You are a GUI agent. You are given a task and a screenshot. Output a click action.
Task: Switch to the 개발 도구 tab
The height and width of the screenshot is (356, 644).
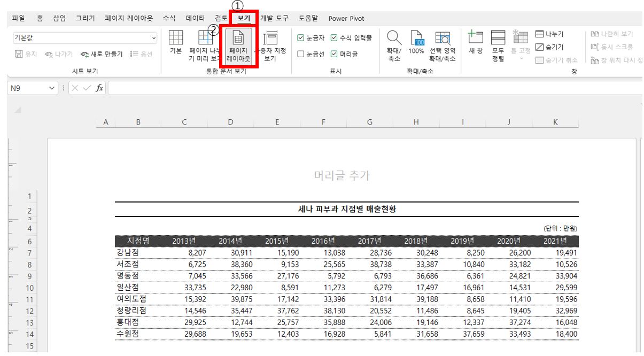coord(274,18)
